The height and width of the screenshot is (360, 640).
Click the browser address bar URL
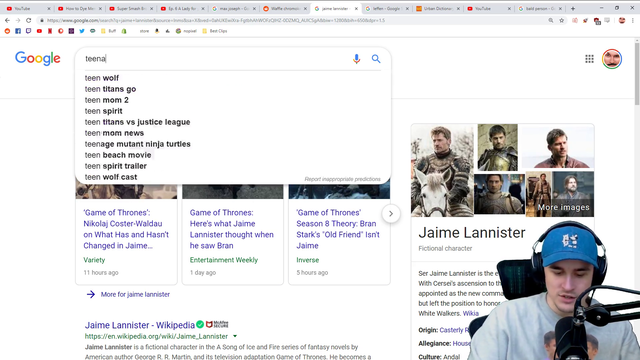pyautogui.click(x=216, y=20)
